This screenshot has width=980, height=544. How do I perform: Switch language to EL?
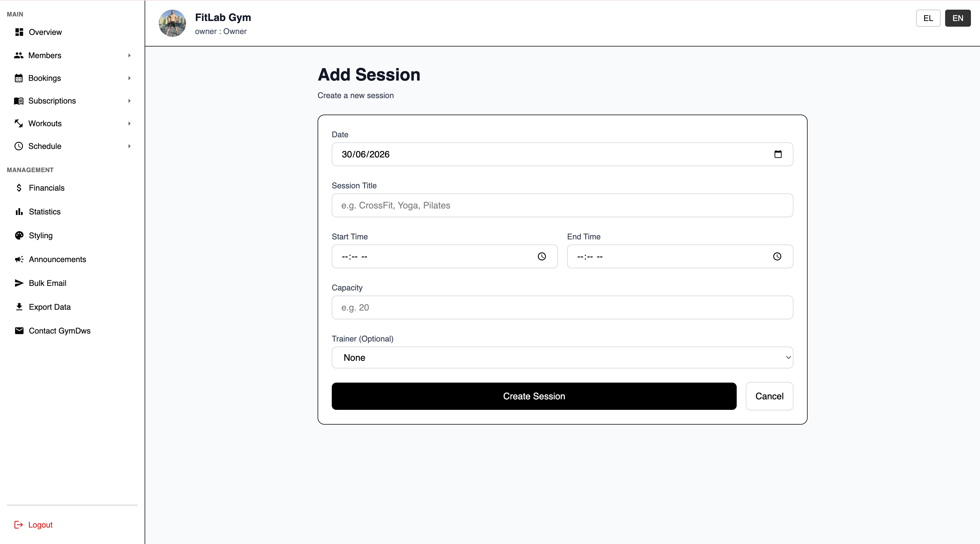928,18
